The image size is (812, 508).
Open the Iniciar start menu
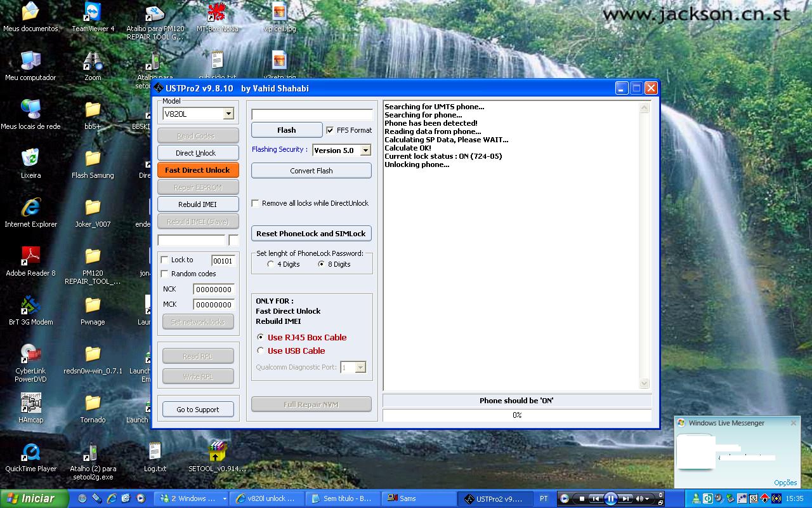pos(34,498)
